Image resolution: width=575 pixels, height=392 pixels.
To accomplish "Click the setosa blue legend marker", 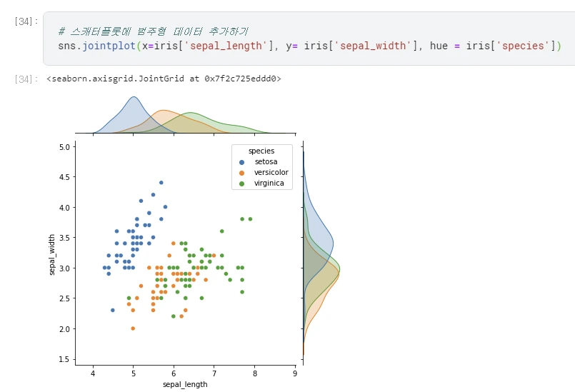I will 241,162.
